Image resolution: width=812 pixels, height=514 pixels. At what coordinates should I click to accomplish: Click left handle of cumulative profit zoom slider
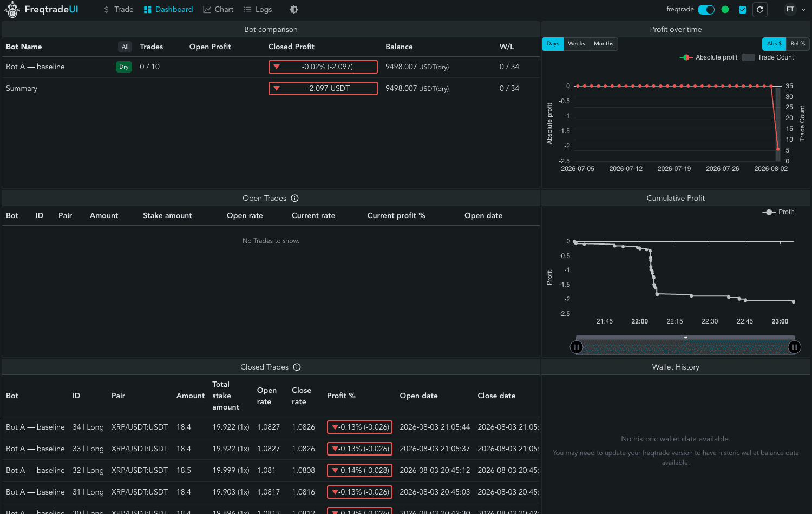577,347
